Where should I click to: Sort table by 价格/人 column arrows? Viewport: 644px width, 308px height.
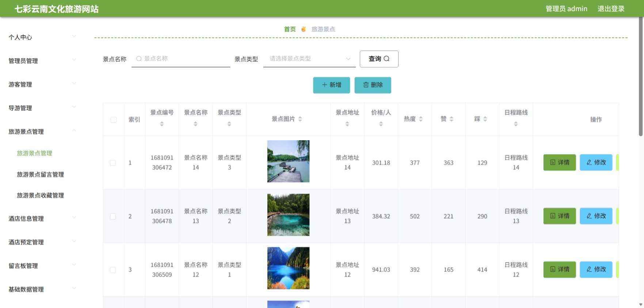pos(381,124)
